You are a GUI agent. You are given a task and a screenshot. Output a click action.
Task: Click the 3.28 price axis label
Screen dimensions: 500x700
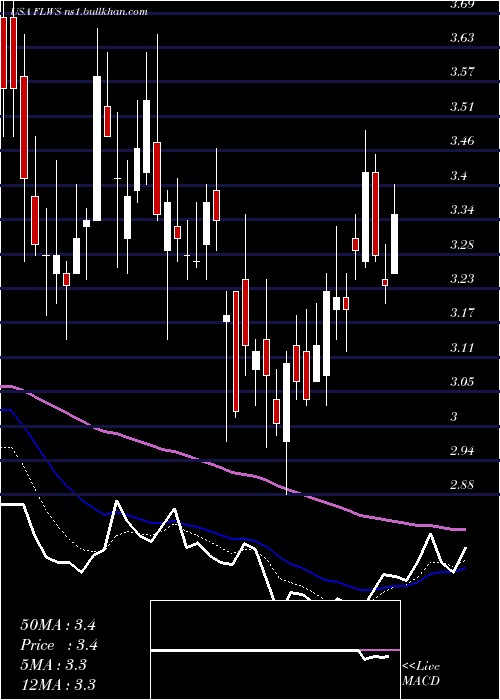462,245
